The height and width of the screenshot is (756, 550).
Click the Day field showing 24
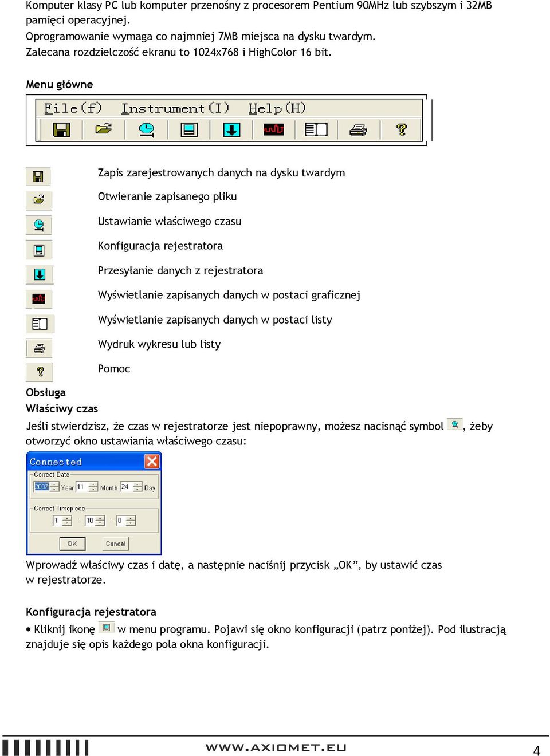126,486
